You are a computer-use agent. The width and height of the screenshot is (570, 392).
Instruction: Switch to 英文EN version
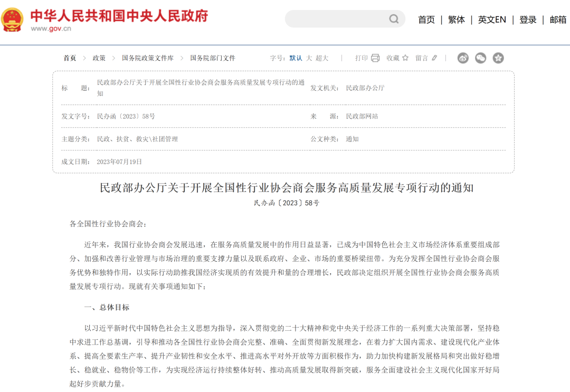tap(492, 20)
